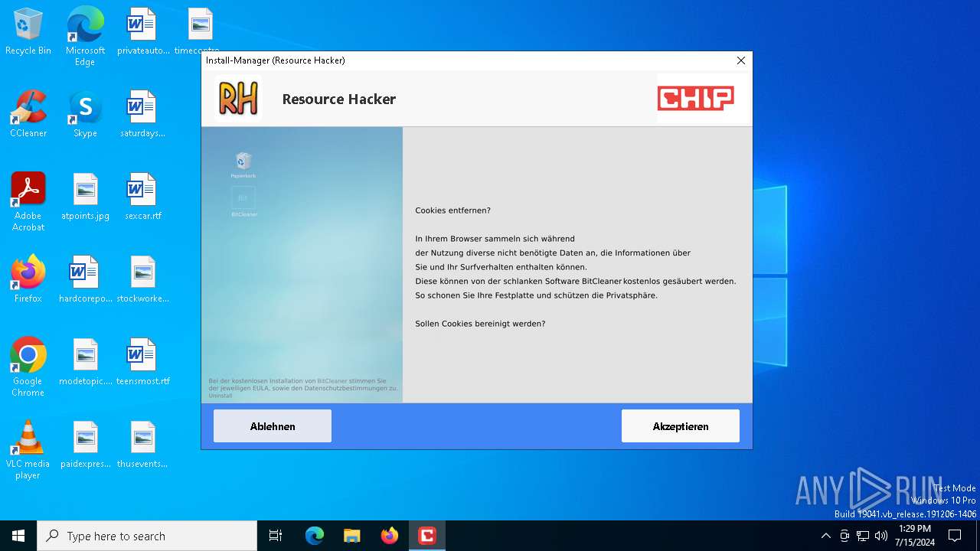Image resolution: width=980 pixels, height=551 pixels.
Task: Select the paidexpres file icon
Action: [x=85, y=445]
